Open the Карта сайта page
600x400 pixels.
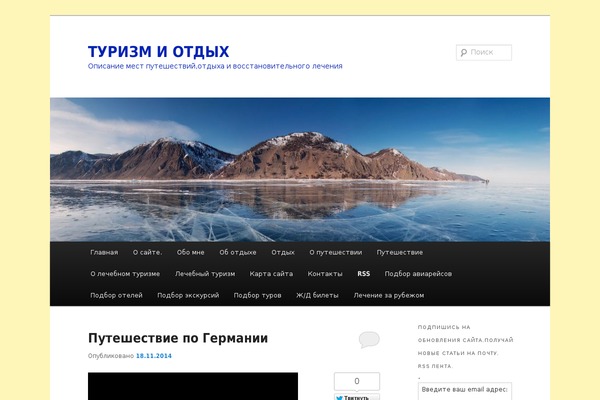[271, 274]
